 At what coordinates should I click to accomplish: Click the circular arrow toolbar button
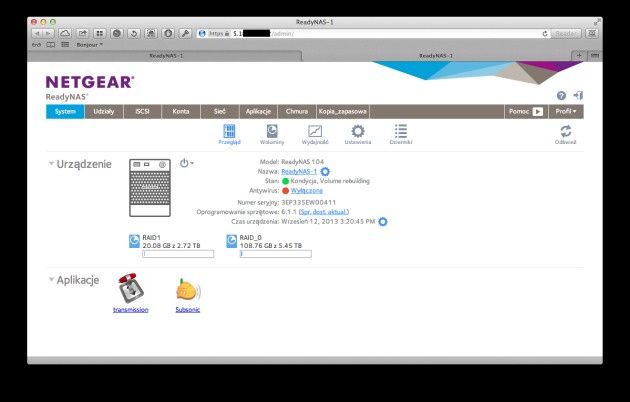point(134,34)
